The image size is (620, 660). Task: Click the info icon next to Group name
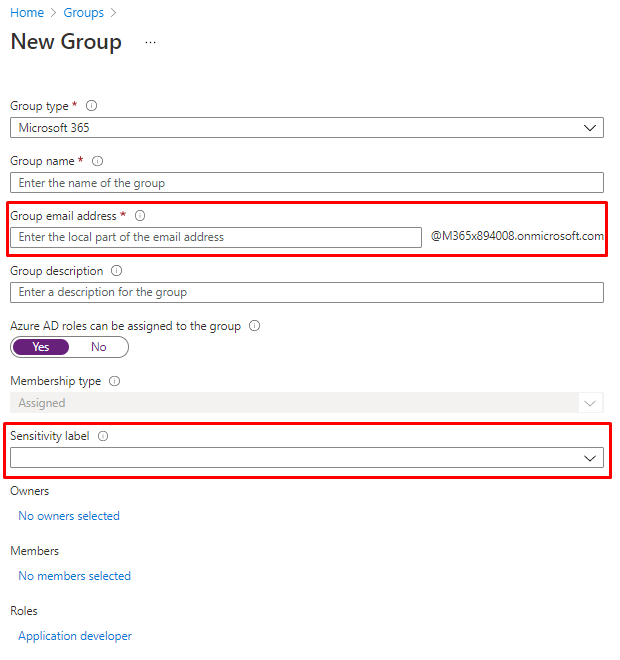click(98, 161)
